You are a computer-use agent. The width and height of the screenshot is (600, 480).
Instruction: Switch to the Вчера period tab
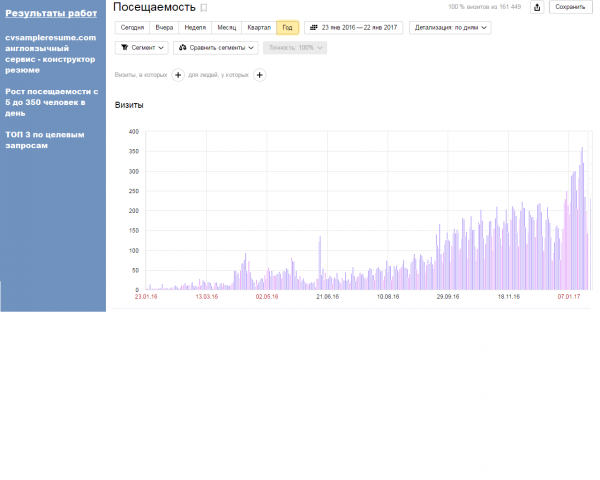[164, 28]
